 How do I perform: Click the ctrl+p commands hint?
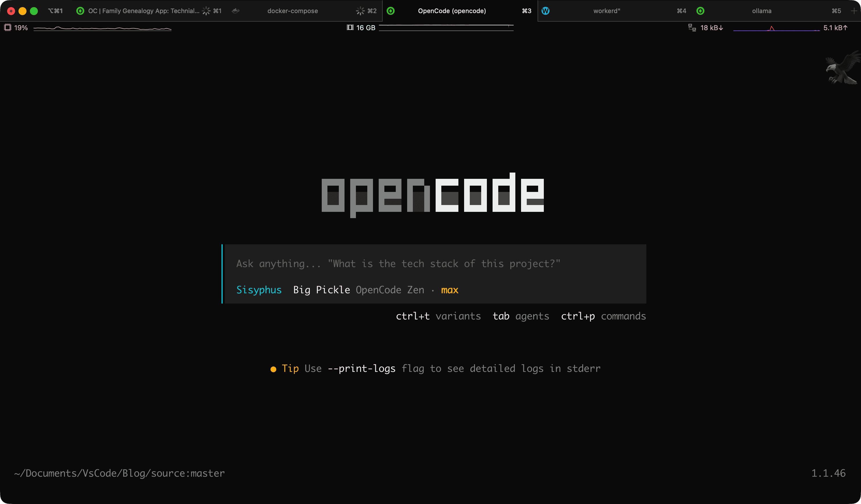tap(603, 316)
